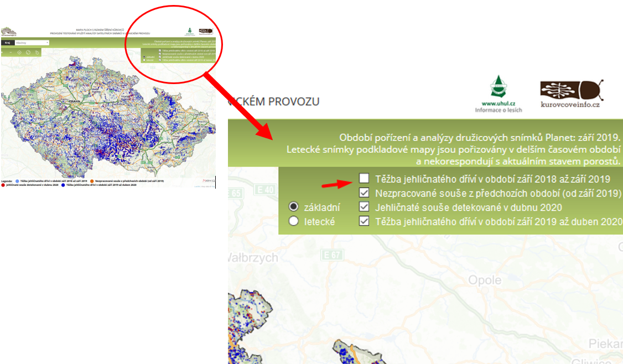Toggle Jehličnaté souše detekované v dubnu 2020
Viewport: 623px width, 364px height.
point(364,207)
